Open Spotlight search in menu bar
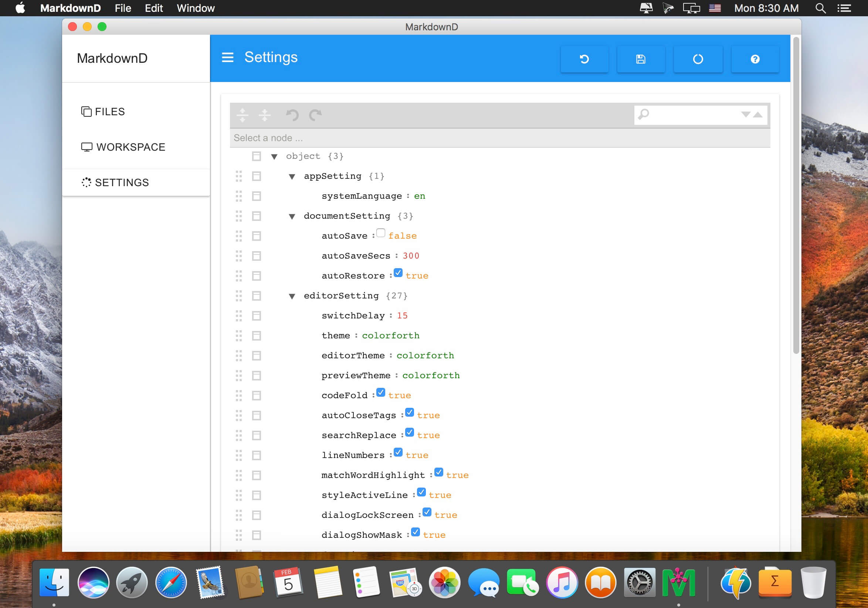 click(x=820, y=8)
